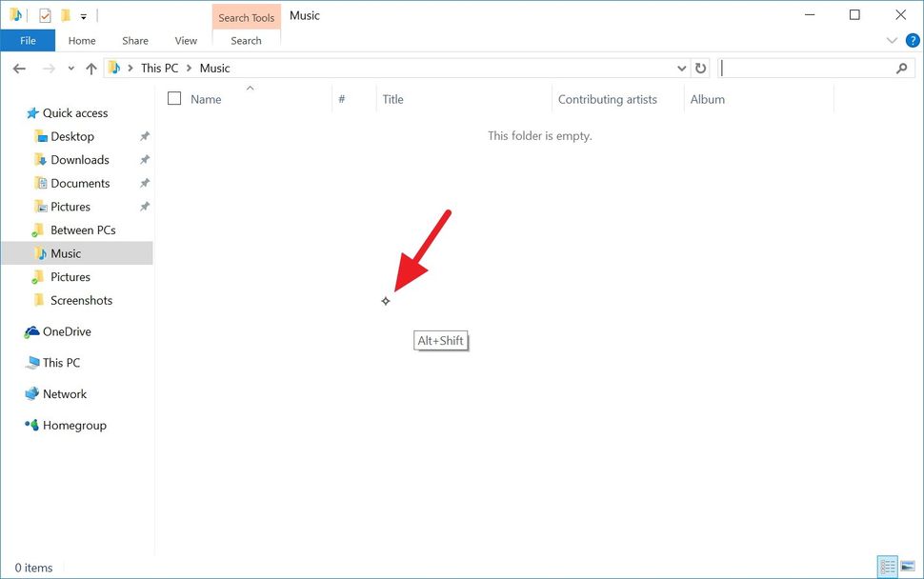Viewport: 924px width, 579px height.
Task: Click the Refresh icon beside the address bar
Action: [701, 68]
